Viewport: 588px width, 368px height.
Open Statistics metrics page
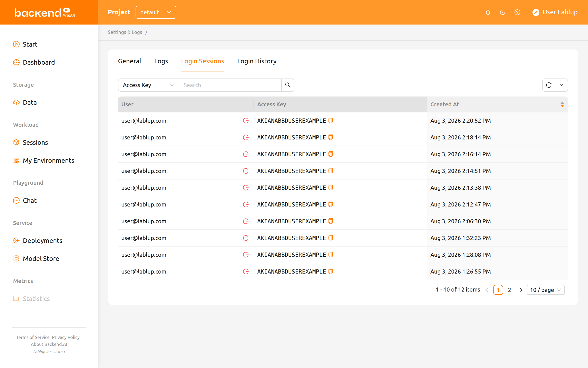coord(31,299)
